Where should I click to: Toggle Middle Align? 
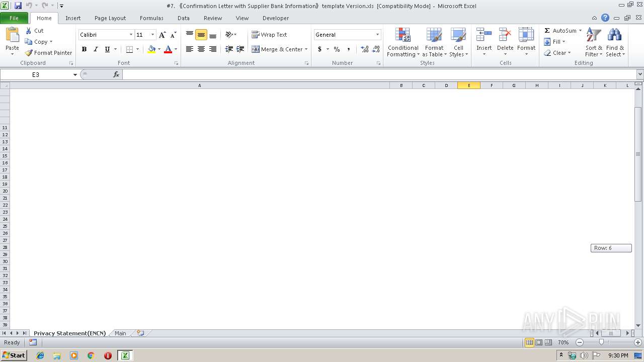[x=201, y=35]
